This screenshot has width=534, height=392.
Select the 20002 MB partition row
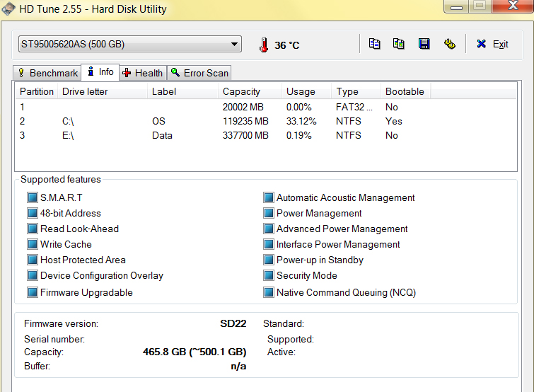pyautogui.click(x=266, y=107)
